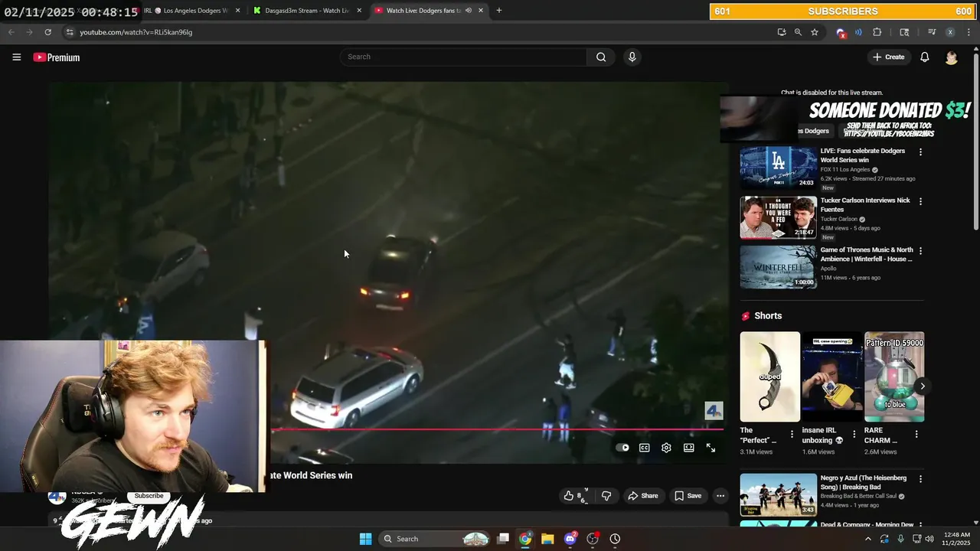Click the Create button
980x551 pixels.
coord(889,57)
